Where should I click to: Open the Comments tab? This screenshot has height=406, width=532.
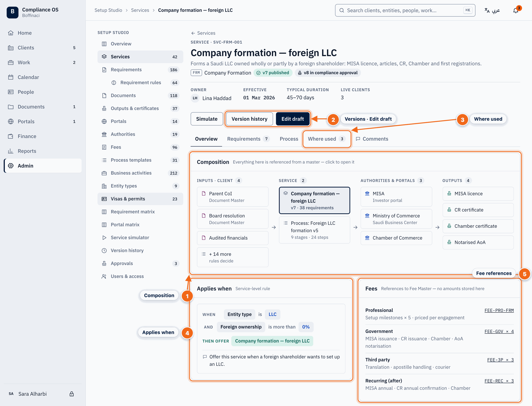pos(372,139)
